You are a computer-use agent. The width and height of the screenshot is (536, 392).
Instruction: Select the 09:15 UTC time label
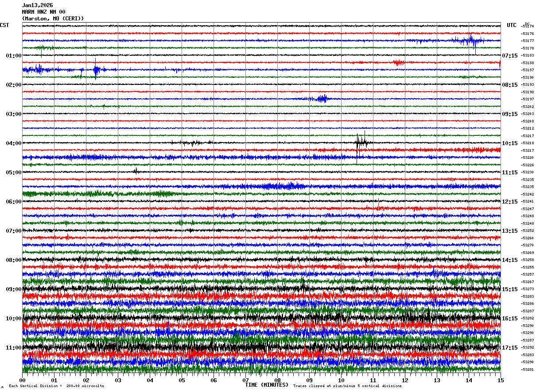click(510, 114)
